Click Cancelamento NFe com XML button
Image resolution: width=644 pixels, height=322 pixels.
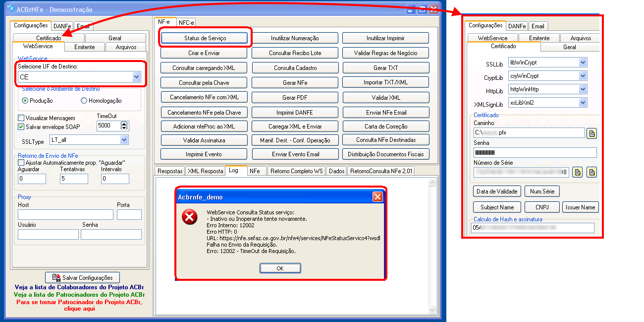tap(204, 98)
